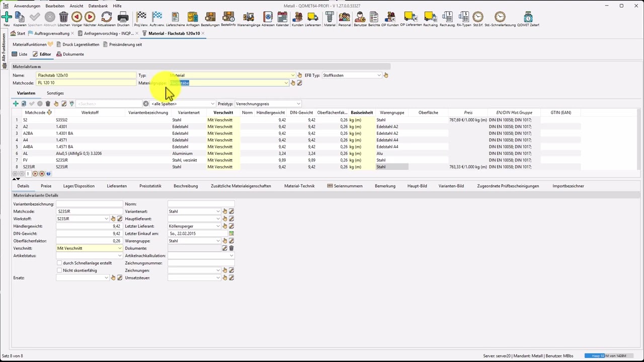Click the Heap memory usage bar
This screenshot has height=362, width=644.
[609, 356]
